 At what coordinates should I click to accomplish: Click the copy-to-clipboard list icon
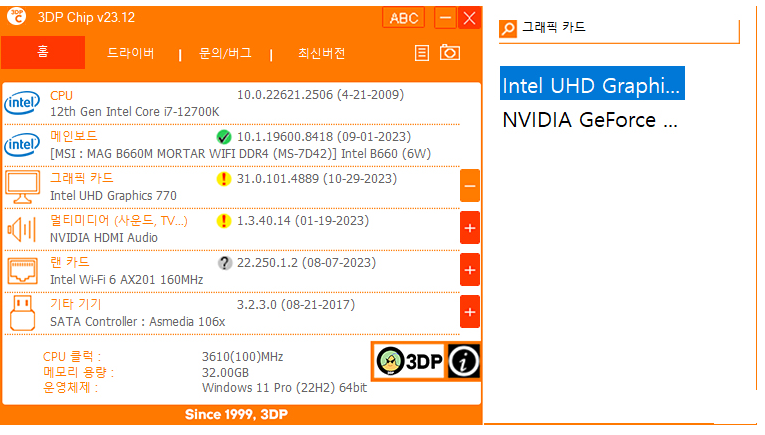tap(422, 53)
